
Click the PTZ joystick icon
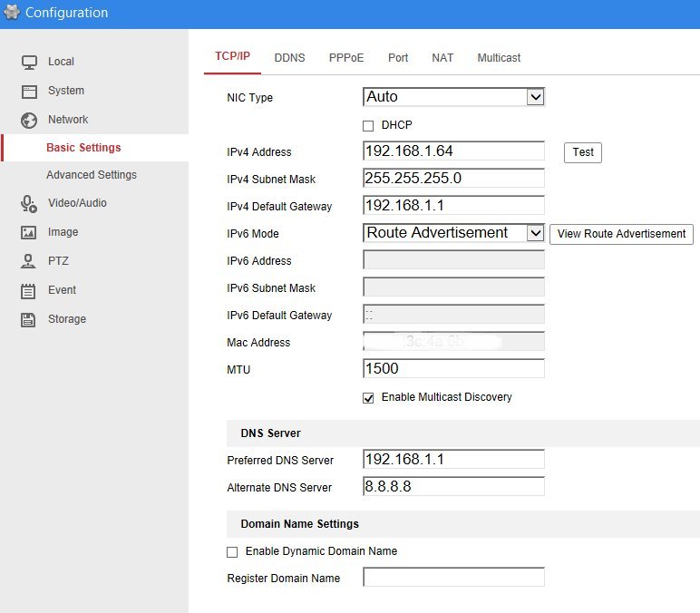(x=29, y=261)
